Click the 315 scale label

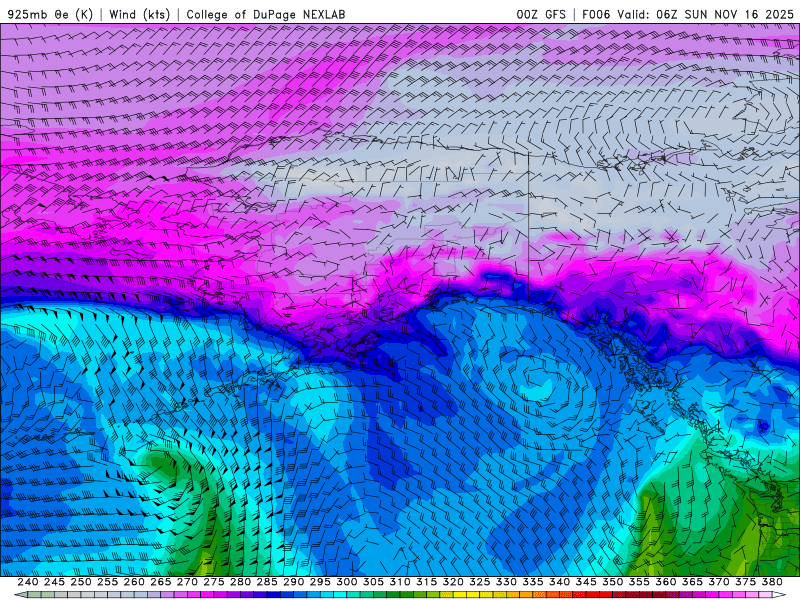(426, 582)
